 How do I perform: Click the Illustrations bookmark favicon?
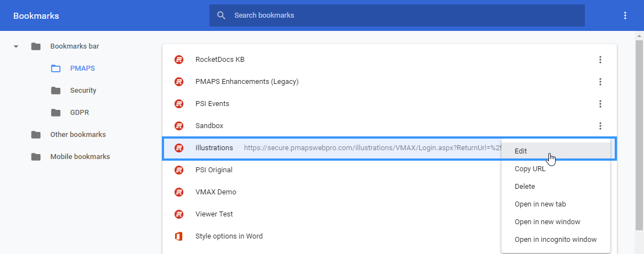pos(178,148)
